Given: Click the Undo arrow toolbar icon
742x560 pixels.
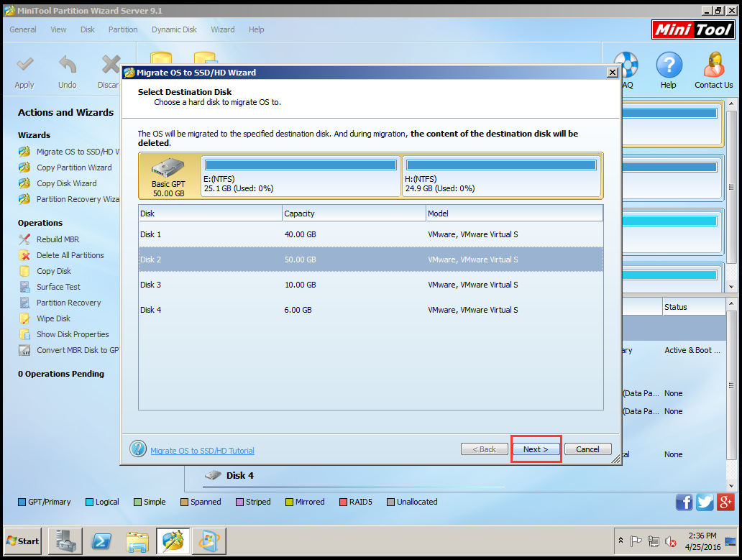Looking at the screenshot, I should click(x=67, y=64).
